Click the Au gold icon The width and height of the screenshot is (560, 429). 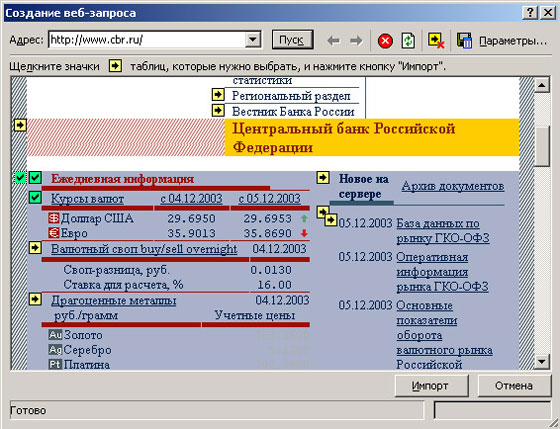point(55,335)
